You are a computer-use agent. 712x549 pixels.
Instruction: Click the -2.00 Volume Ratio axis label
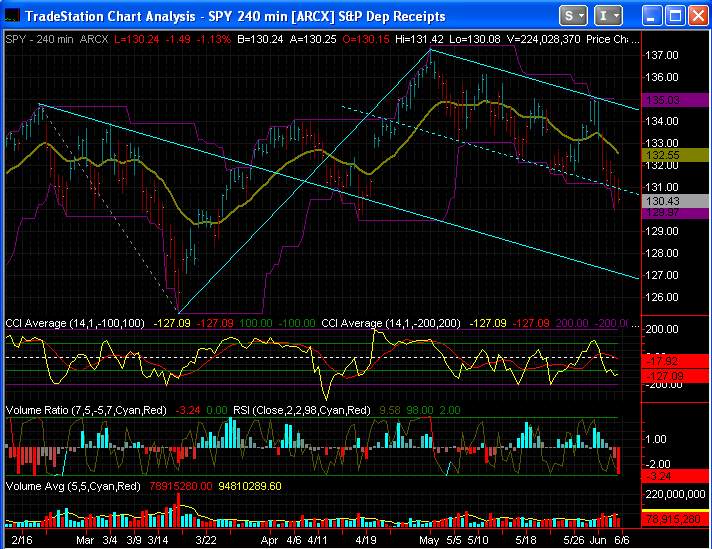(x=657, y=464)
